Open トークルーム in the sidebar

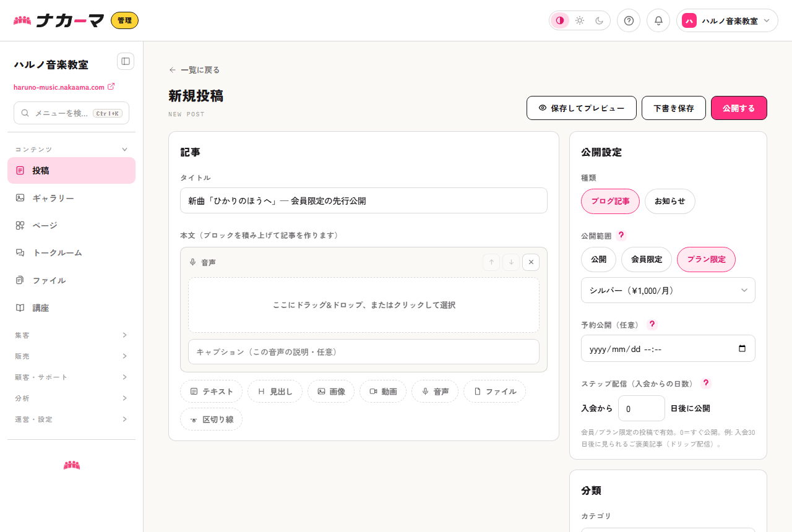(71, 252)
